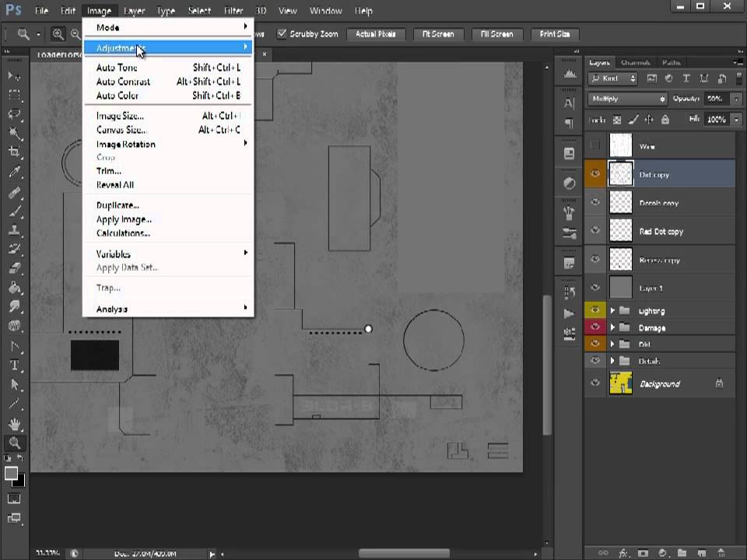
Task: Choose Image Size menu item
Action: click(167, 116)
